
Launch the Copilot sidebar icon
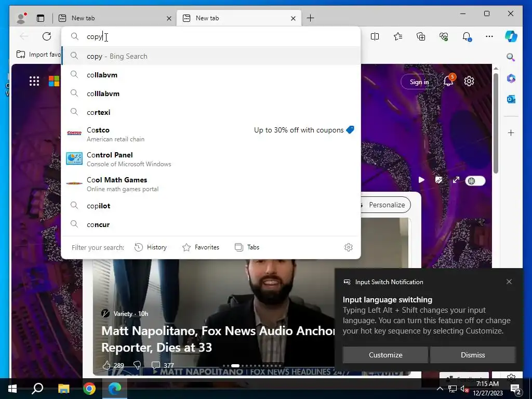click(511, 36)
